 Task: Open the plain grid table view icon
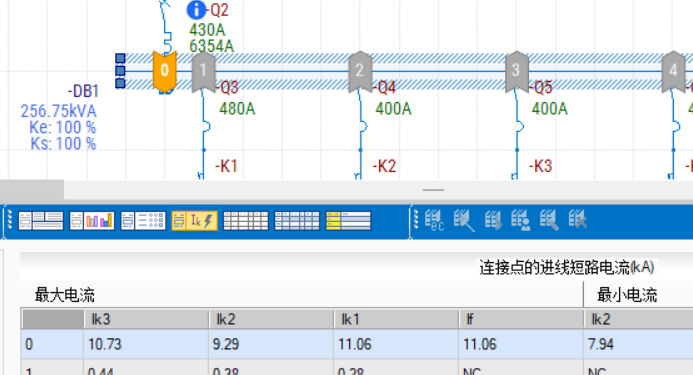click(x=246, y=221)
